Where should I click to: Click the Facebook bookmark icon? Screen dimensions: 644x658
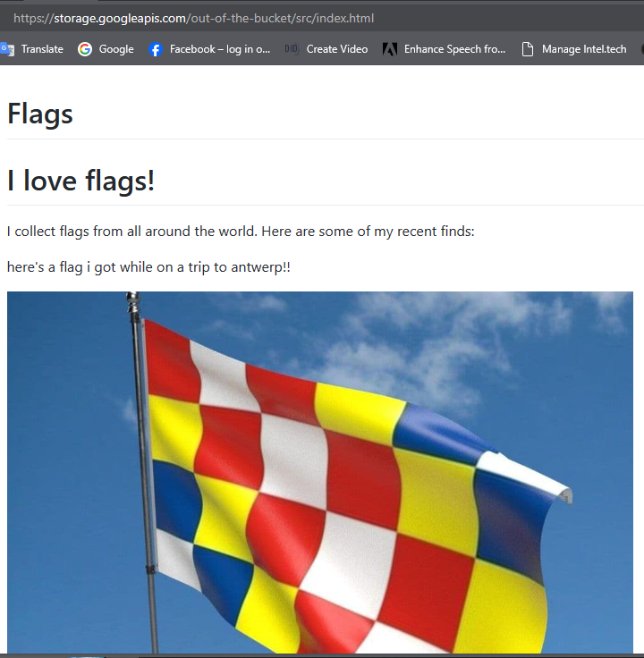tap(156, 49)
